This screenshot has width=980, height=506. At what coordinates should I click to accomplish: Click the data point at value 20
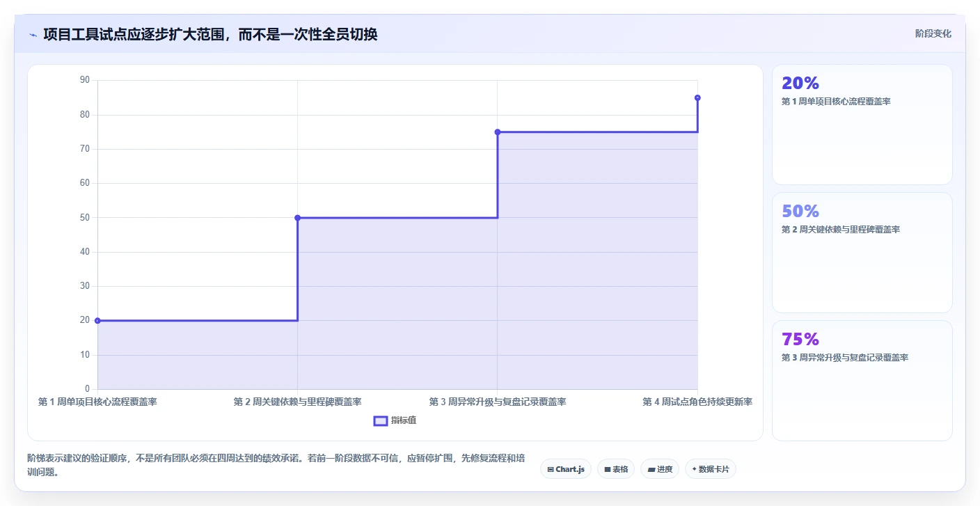pos(97,321)
